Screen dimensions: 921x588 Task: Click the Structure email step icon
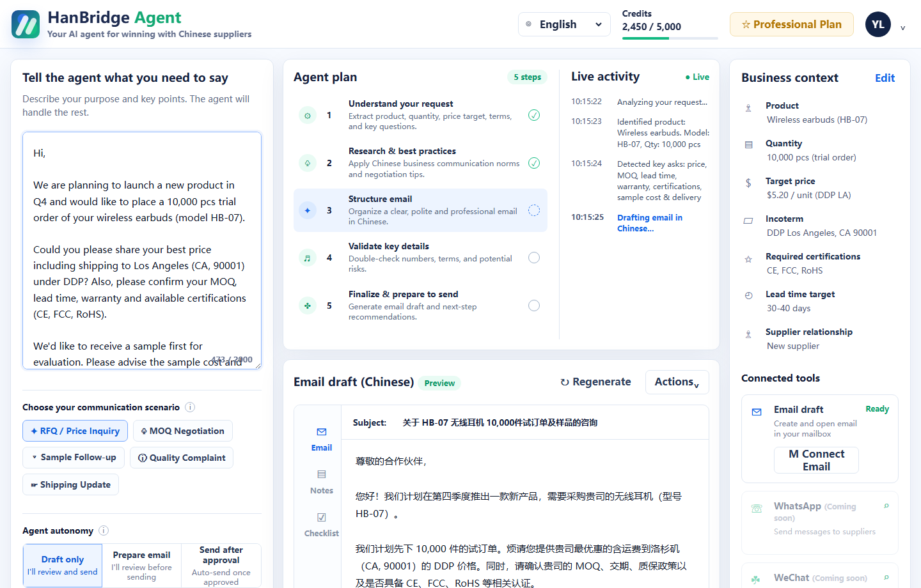pyautogui.click(x=308, y=210)
